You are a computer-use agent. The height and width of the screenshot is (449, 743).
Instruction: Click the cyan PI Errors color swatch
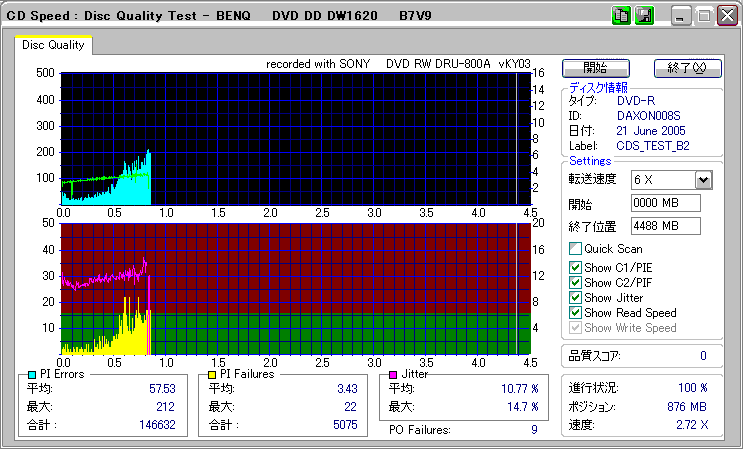click(32, 375)
